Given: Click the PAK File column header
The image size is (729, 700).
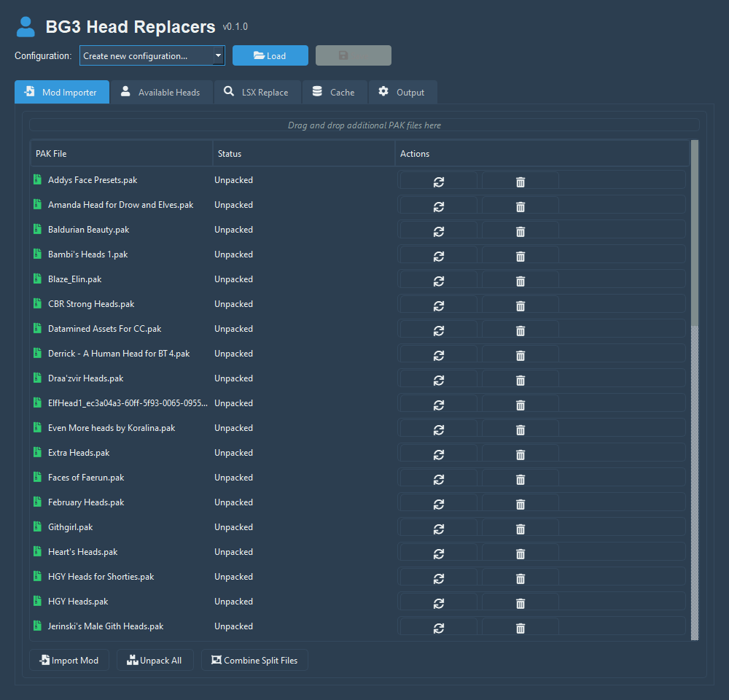Looking at the screenshot, I should point(121,153).
